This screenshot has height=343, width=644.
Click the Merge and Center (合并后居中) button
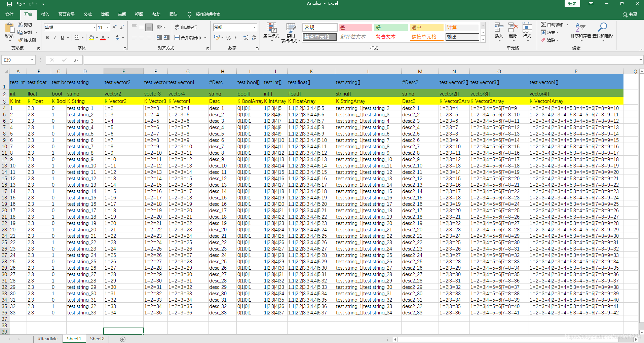click(x=188, y=38)
